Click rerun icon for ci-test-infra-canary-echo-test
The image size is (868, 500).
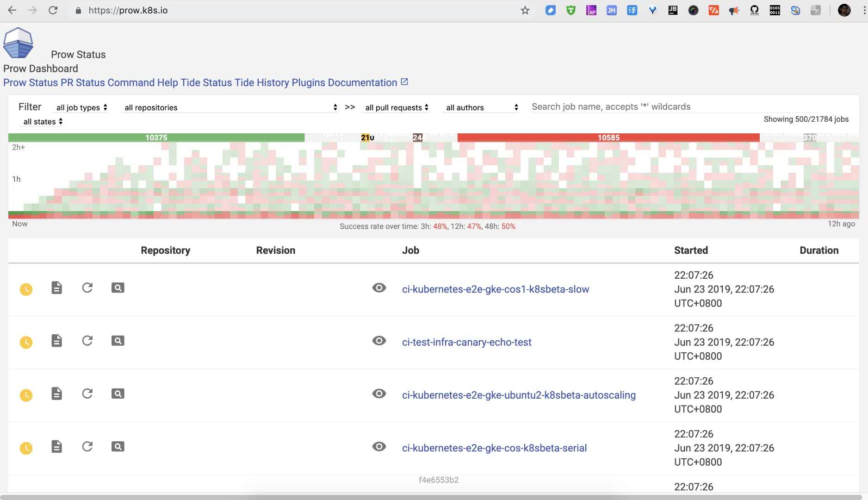point(87,341)
